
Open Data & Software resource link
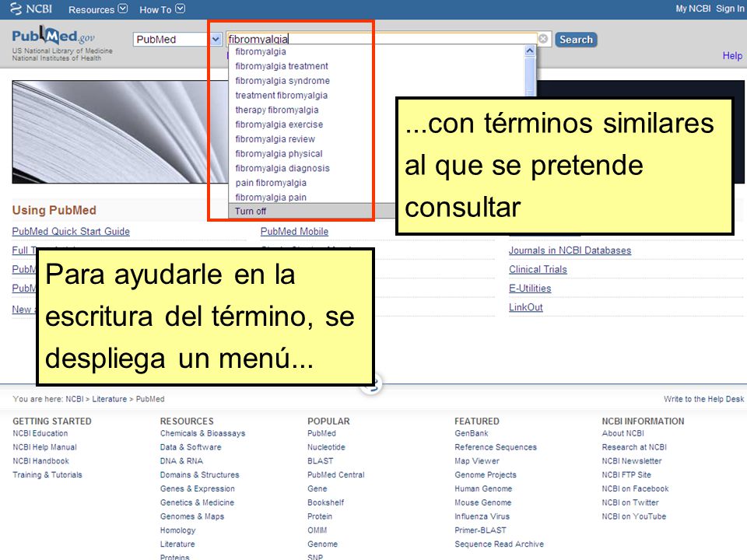191,447
